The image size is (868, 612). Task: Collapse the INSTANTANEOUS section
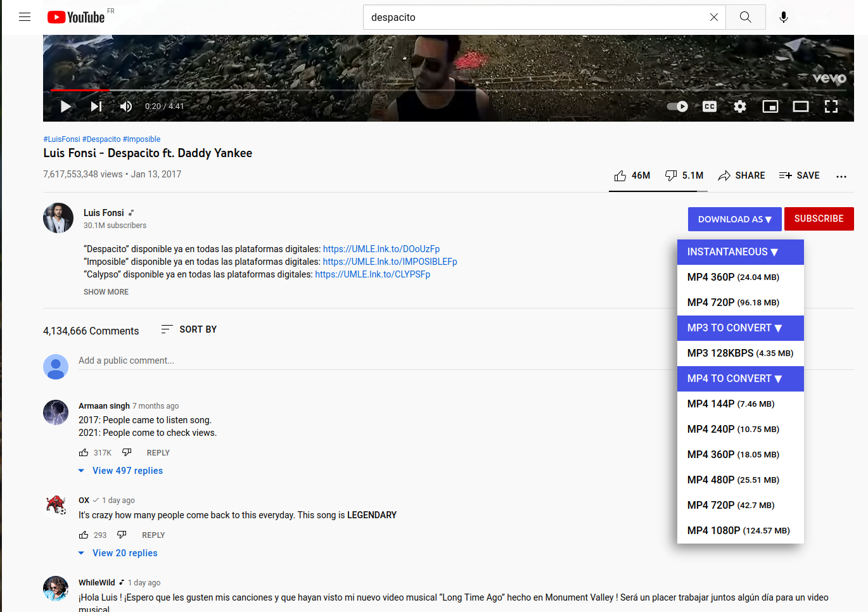click(741, 252)
